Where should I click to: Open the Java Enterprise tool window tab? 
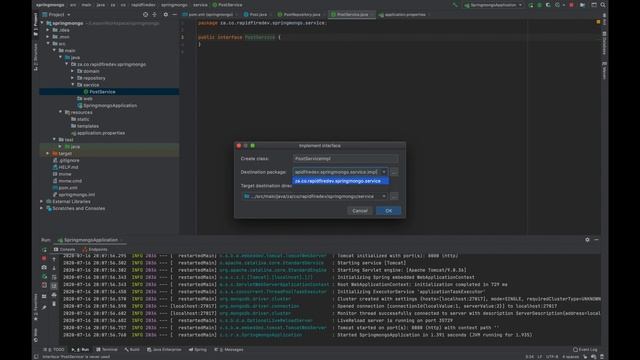(164, 350)
